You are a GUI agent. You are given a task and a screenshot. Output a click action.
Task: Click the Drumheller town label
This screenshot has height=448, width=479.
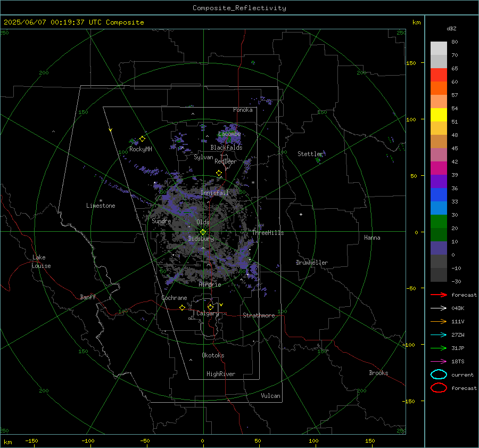(x=311, y=263)
